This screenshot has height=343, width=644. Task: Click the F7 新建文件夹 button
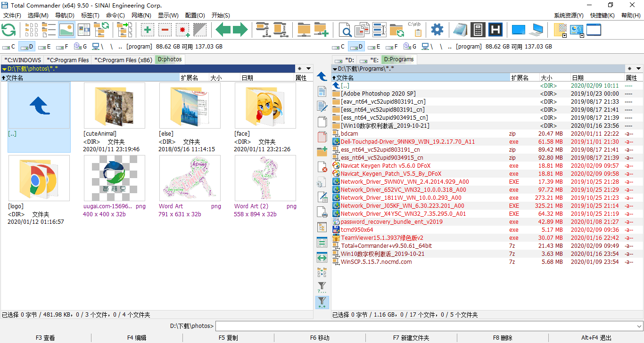click(411, 338)
